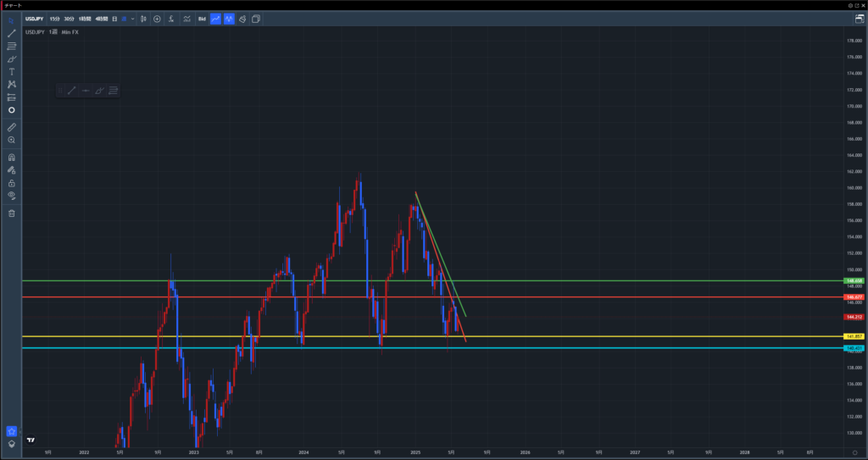Toggle the highlighted wave indicator button
This screenshot has width=868, height=460.
[x=229, y=19]
